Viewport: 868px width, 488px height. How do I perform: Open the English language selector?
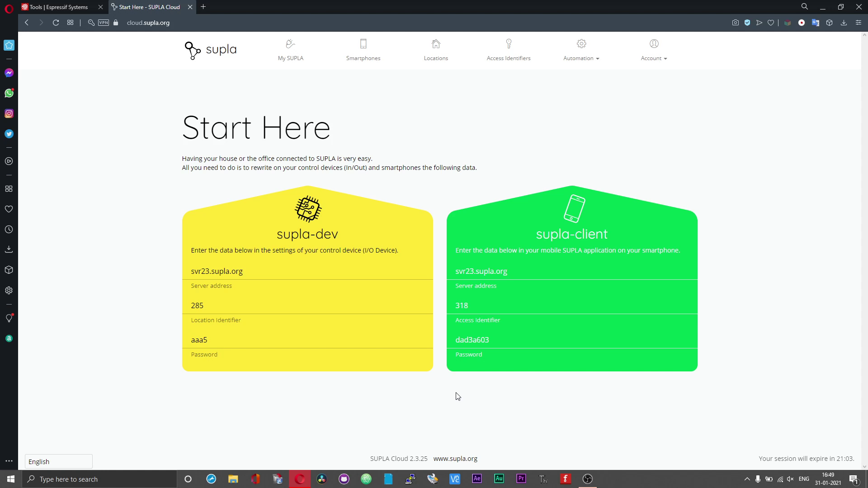point(58,461)
